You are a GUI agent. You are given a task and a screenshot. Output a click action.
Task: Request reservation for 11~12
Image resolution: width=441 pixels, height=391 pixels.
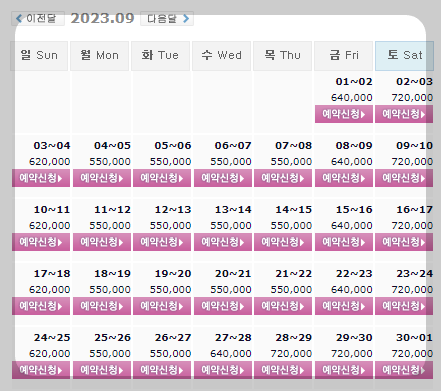click(x=102, y=242)
